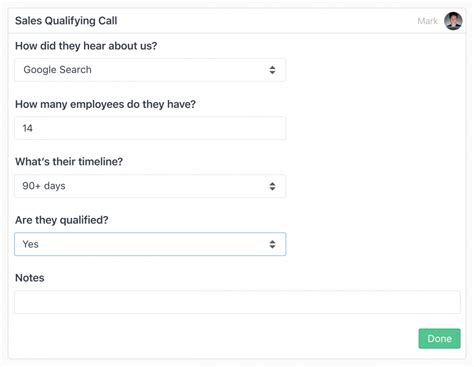Click empty form background beside the employees field
The width and height of the screenshot is (474, 367).
[373, 128]
